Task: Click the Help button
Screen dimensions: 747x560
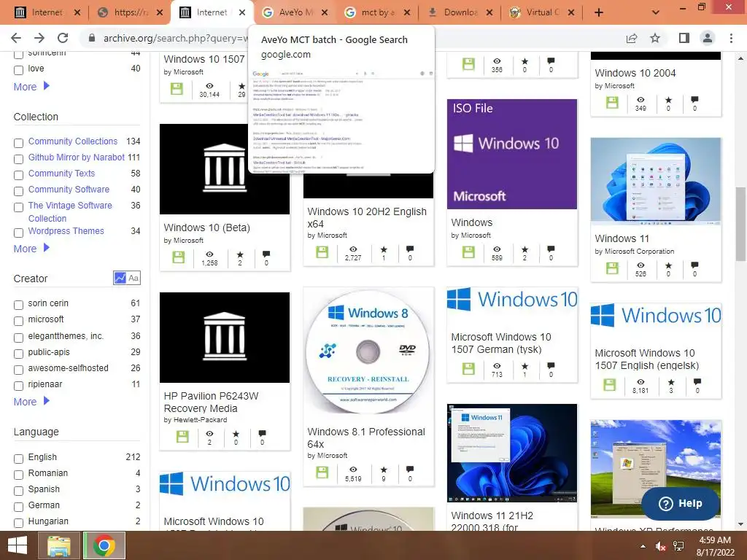Action: pos(681,503)
